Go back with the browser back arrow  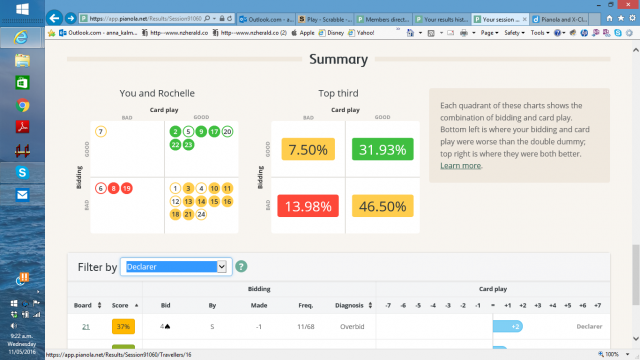tap(54, 18)
